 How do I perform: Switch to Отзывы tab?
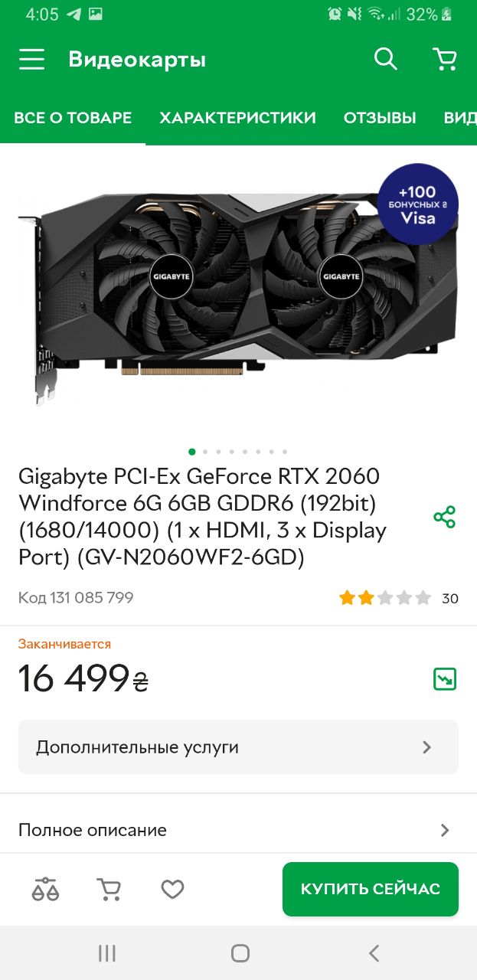tap(380, 118)
